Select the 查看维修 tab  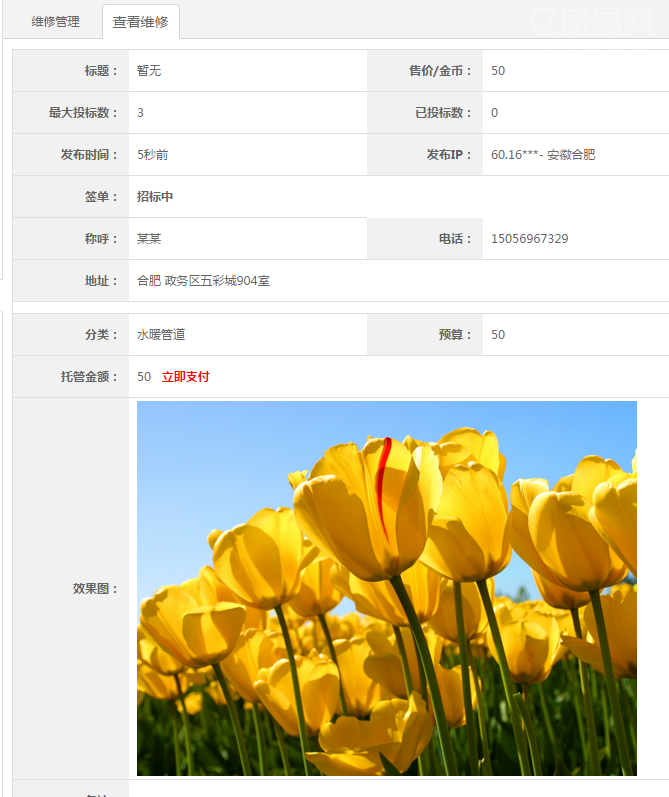click(140, 22)
